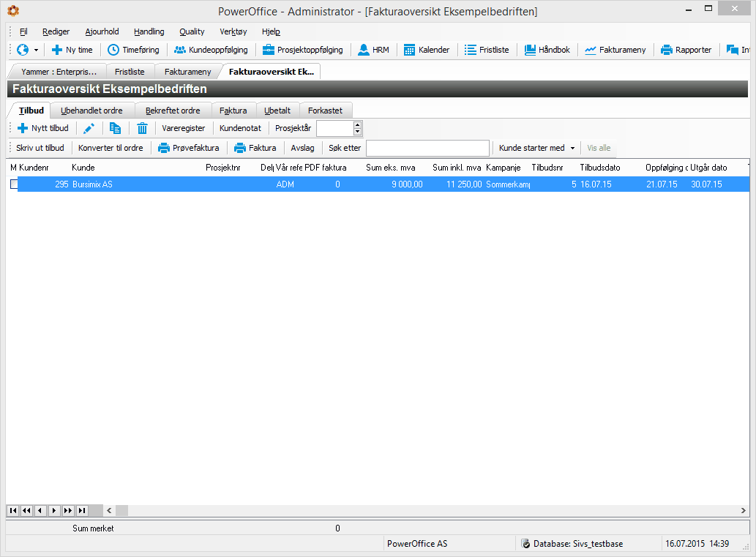The height and width of the screenshot is (557, 756).
Task: Open Vareregister from the toolbar
Action: [x=184, y=128]
